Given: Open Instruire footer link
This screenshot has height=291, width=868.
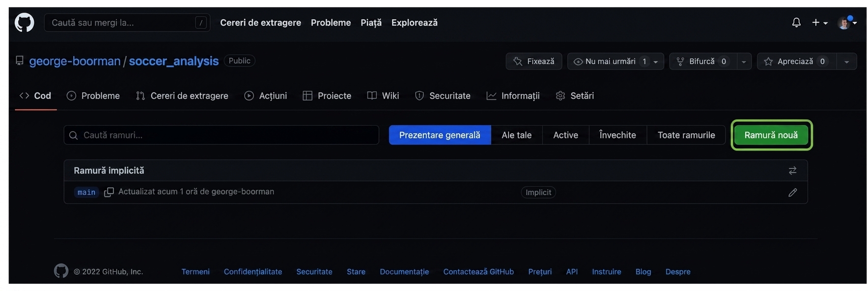Looking at the screenshot, I should (x=607, y=272).
